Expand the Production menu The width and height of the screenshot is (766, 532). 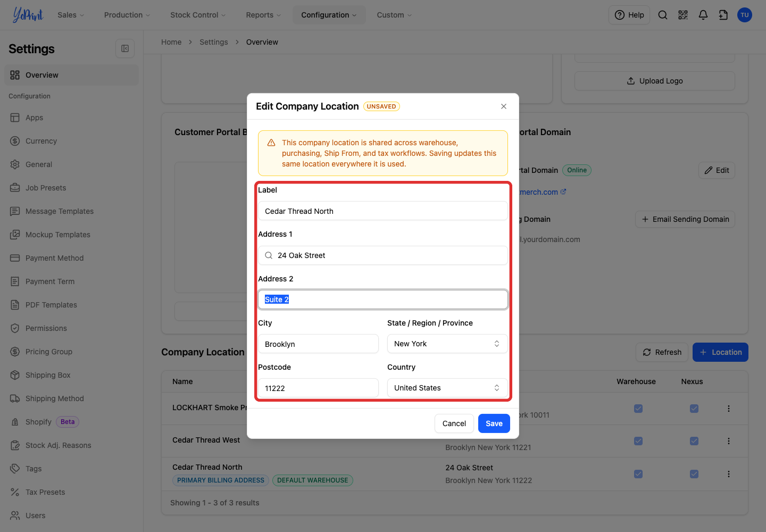[127, 15]
